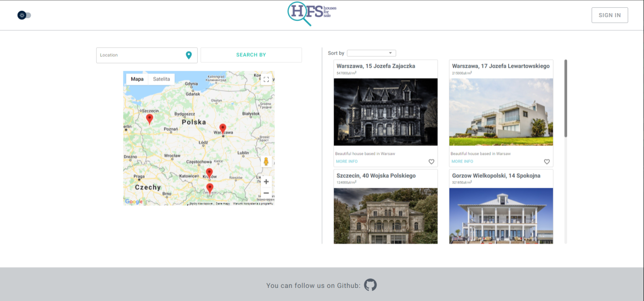Image resolution: width=644 pixels, height=301 pixels.
Task: Click the Gorzow Wielkopolski house photo
Action: click(501, 216)
